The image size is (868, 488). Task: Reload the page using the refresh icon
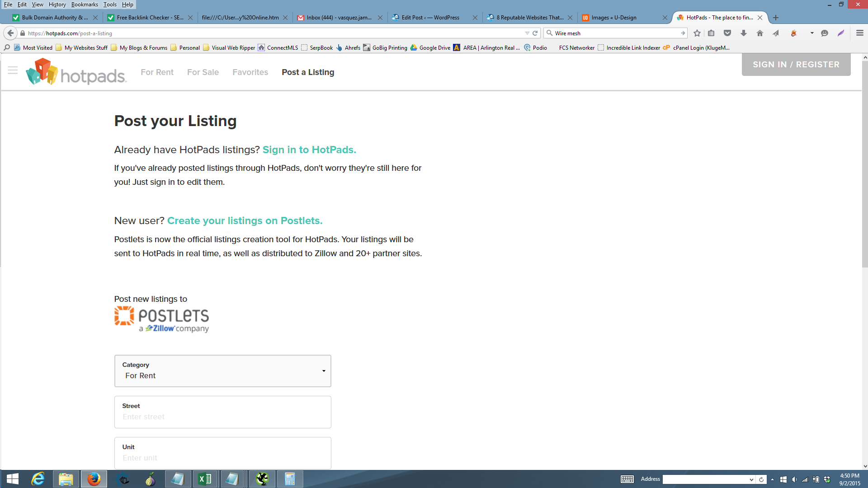535,33
